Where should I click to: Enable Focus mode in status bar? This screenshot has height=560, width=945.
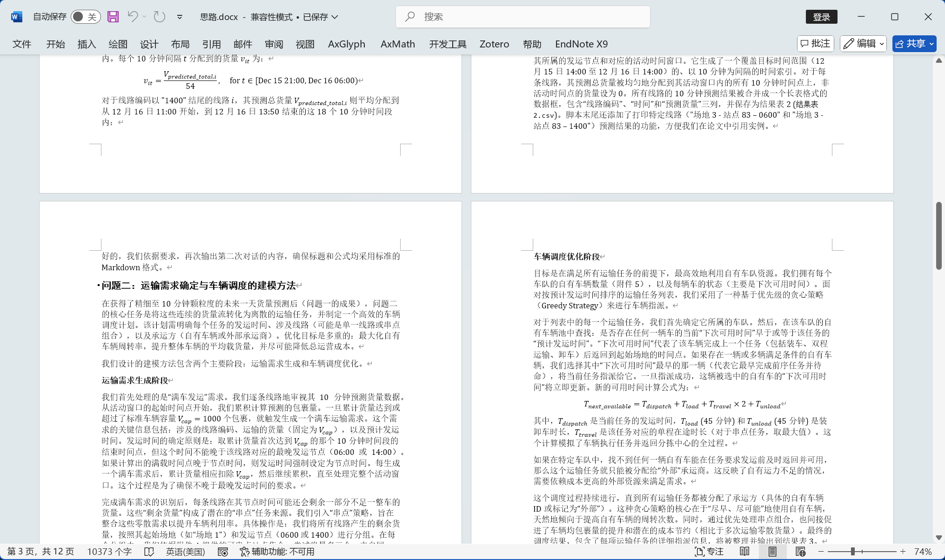tap(709, 552)
